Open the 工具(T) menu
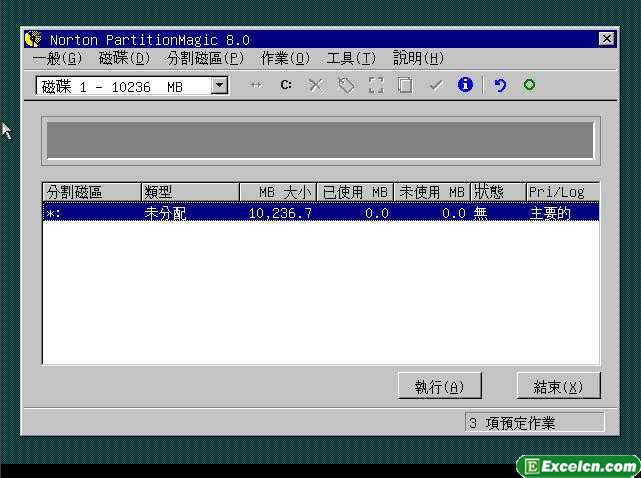 point(351,59)
